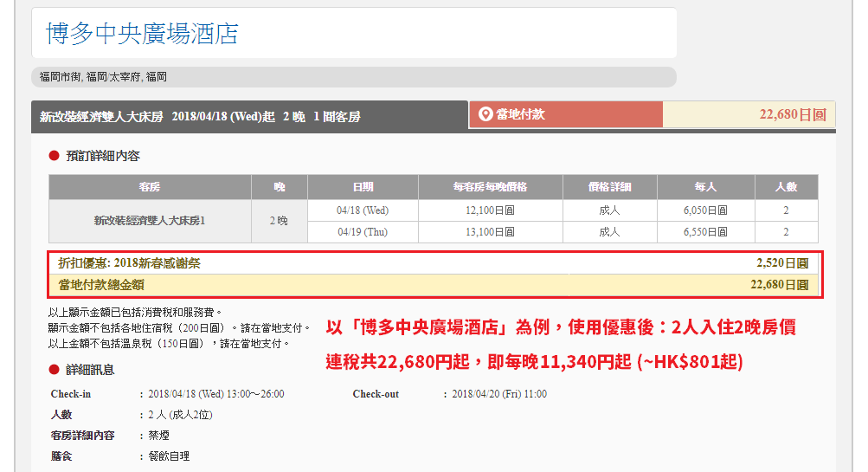Click the hotel name 博多中央廣場酒店 heading
Viewport: 868px width, 472px height.
(x=142, y=33)
